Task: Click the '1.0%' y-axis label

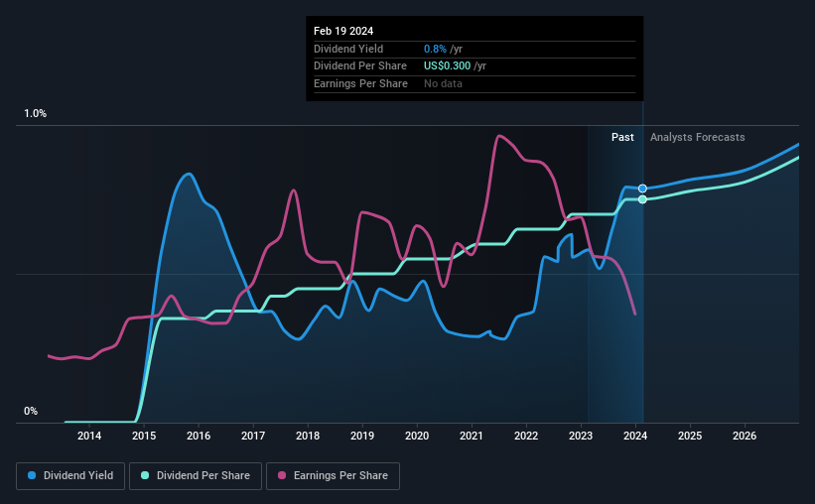Action: (x=36, y=113)
